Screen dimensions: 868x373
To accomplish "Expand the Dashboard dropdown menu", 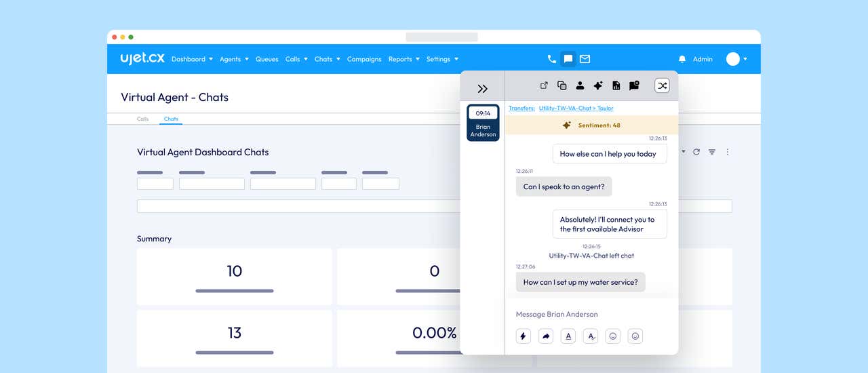I will [x=192, y=59].
